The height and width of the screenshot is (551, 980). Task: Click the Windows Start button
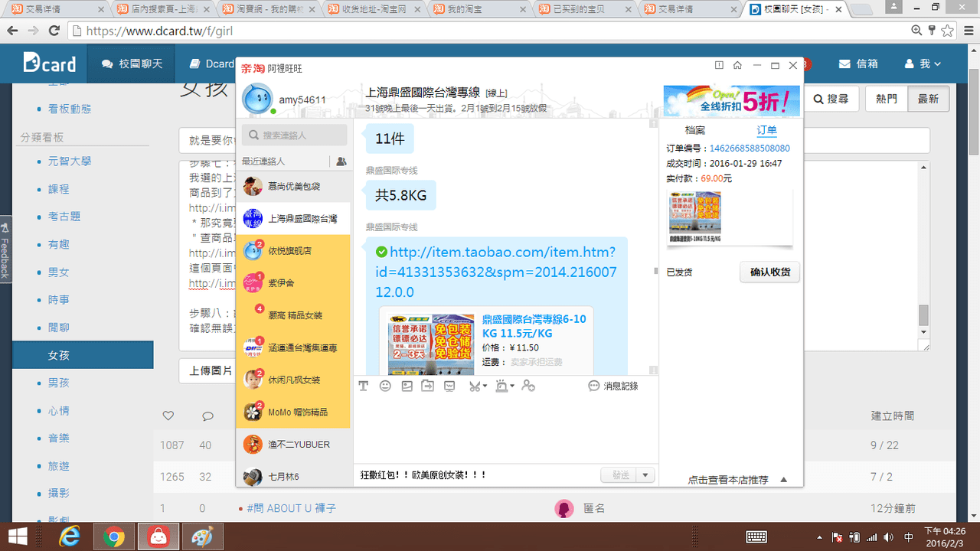click(x=19, y=537)
